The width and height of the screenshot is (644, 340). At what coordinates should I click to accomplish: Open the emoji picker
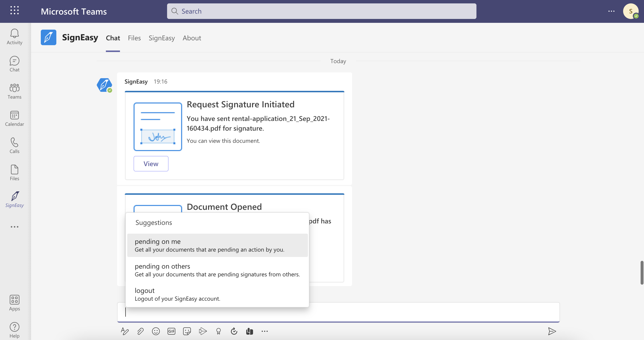point(156,331)
